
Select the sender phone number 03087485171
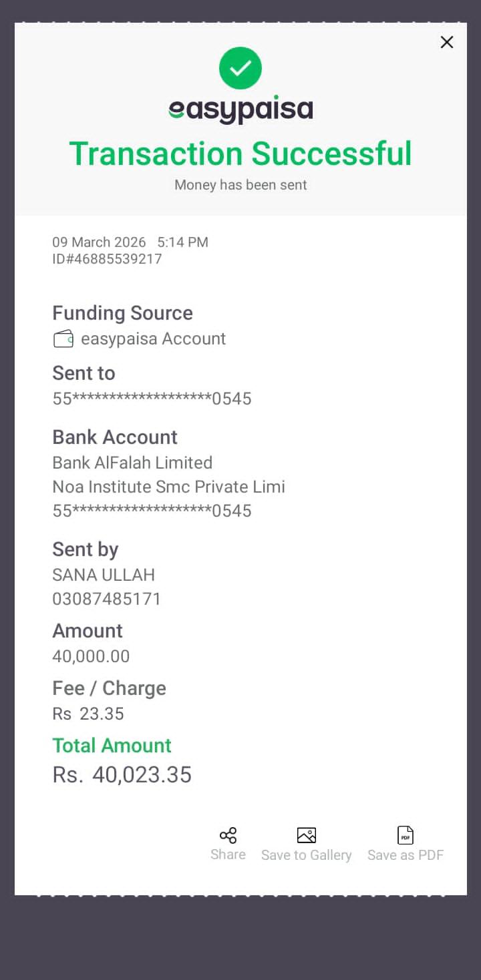point(107,599)
